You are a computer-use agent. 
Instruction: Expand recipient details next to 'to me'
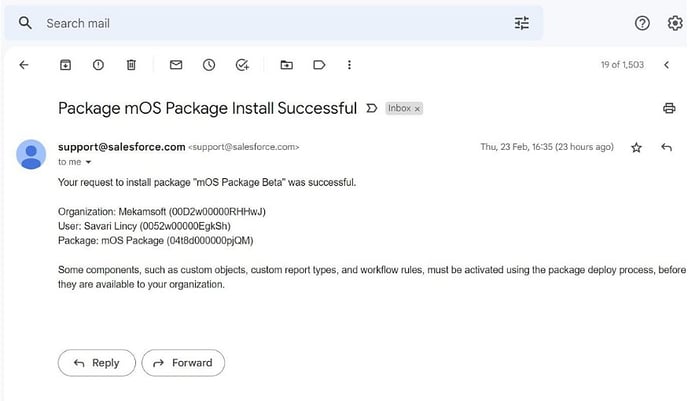pos(88,162)
